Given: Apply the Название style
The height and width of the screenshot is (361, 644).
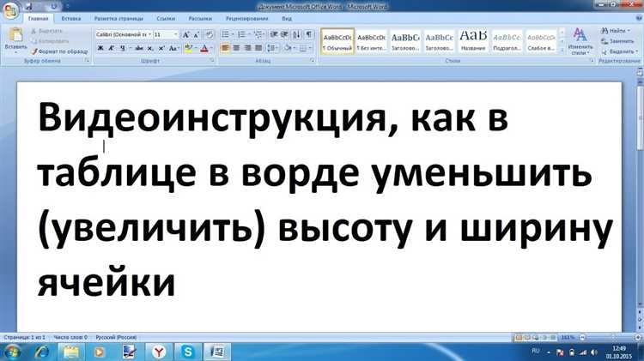Looking at the screenshot, I should [473, 41].
